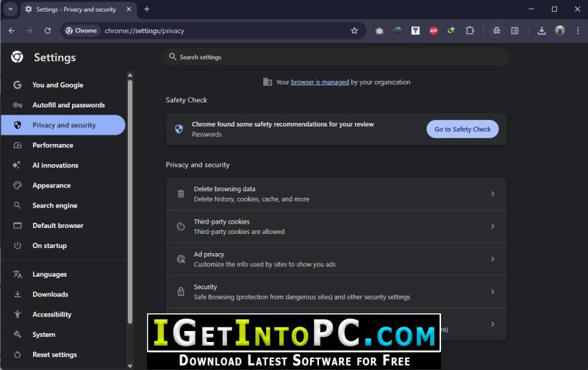The image size is (588, 370).
Task: Click 'Chrome found some safety recommendations' text
Action: 283,124
